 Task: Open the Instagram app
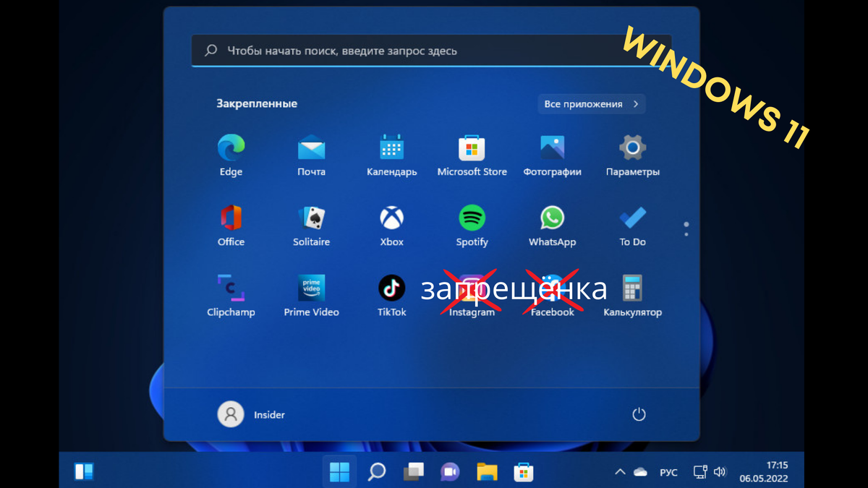click(472, 296)
